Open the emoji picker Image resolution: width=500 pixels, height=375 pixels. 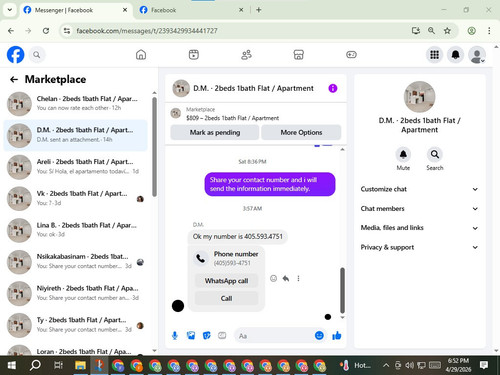coord(319,335)
